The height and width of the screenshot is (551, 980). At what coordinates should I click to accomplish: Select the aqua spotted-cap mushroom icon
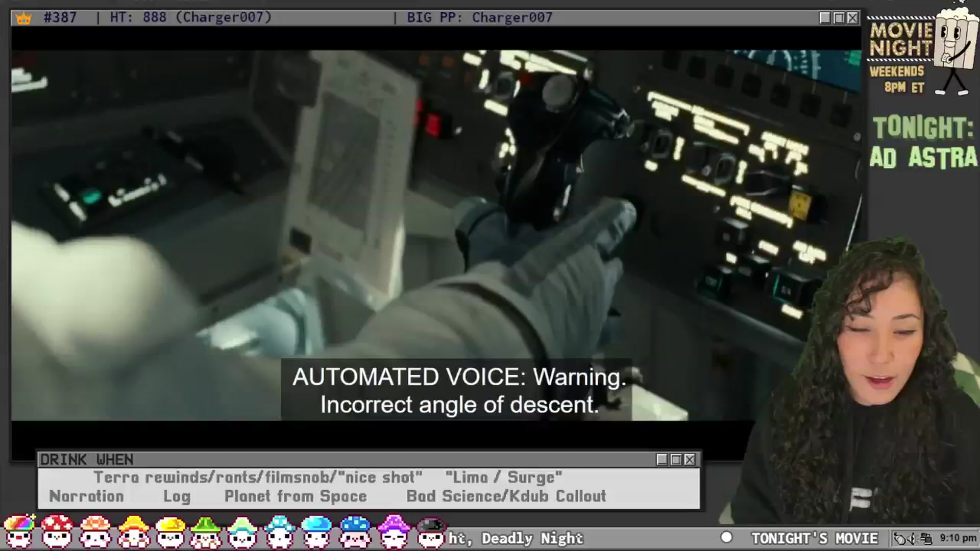click(x=280, y=532)
